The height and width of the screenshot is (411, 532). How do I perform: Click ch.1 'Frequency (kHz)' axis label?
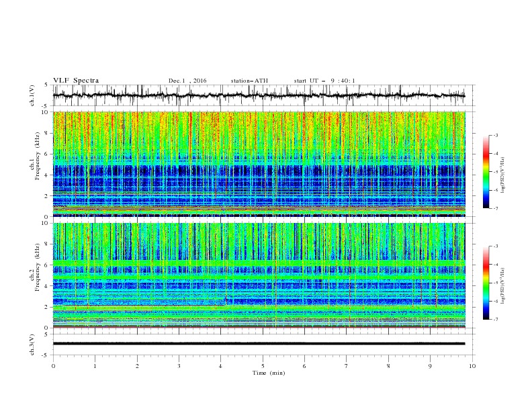coord(38,156)
